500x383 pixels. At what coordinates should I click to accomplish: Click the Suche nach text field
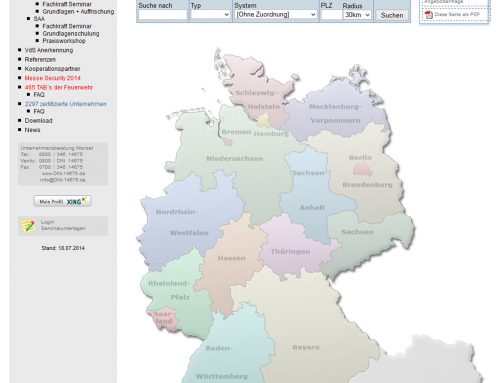(163, 15)
